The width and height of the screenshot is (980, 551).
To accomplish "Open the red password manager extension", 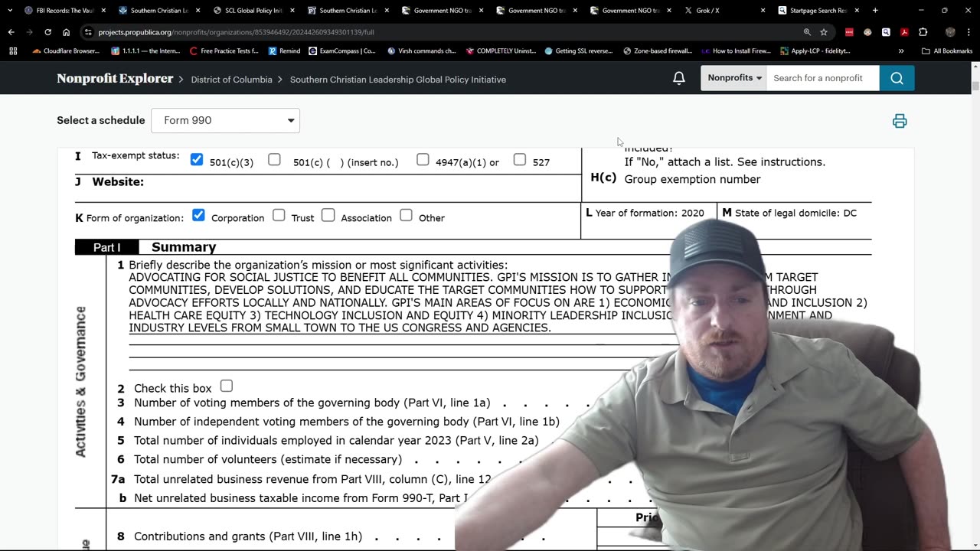I will pyautogui.click(x=849, y=32).
